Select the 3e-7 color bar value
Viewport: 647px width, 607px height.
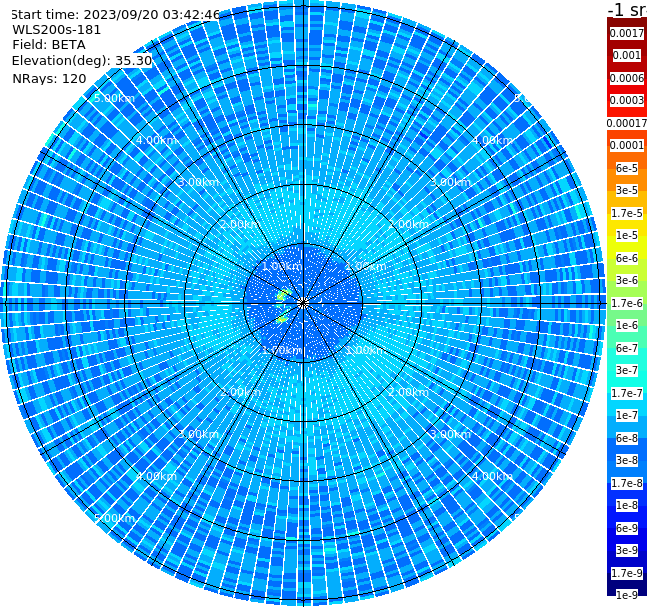627,370
